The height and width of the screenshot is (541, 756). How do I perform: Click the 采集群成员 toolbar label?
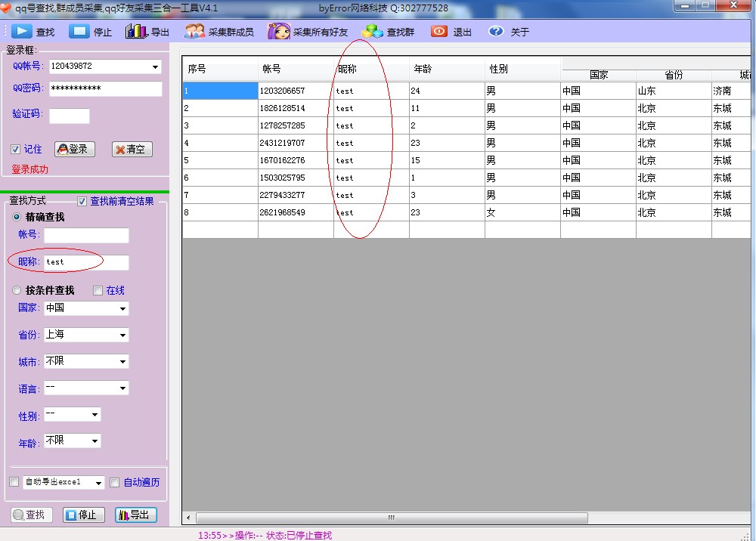tap(231, 32)
